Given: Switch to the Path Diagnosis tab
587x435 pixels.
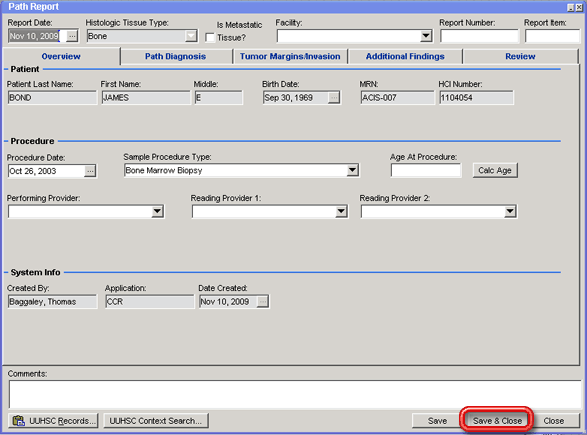Looking at the screenshot, I should point(176,56).
